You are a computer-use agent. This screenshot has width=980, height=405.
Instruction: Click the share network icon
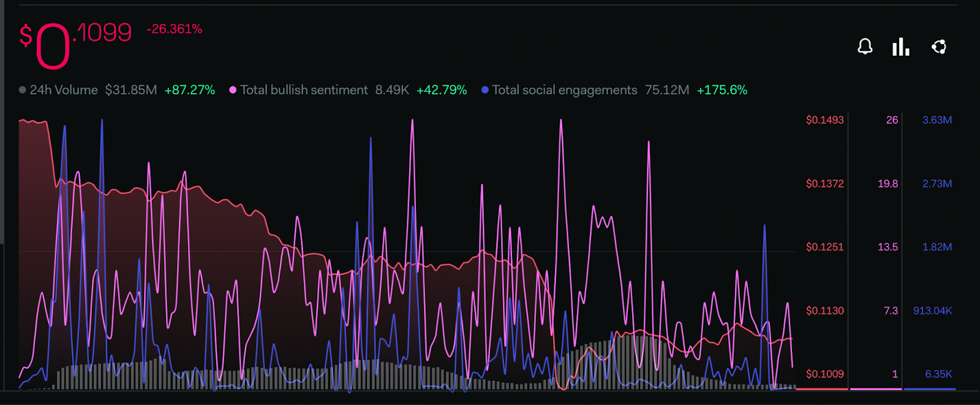(x=939, y=47)
